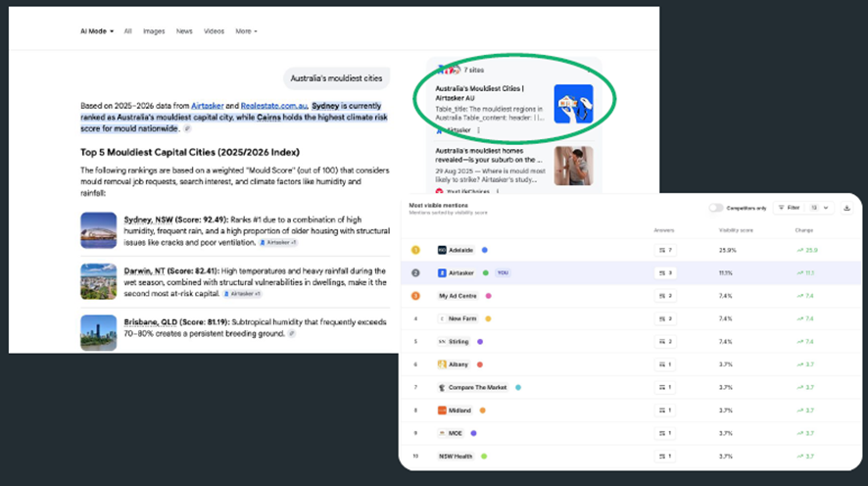Click link icon after intro summary paragraph
The image size is (868, 486).
(187, 128)
